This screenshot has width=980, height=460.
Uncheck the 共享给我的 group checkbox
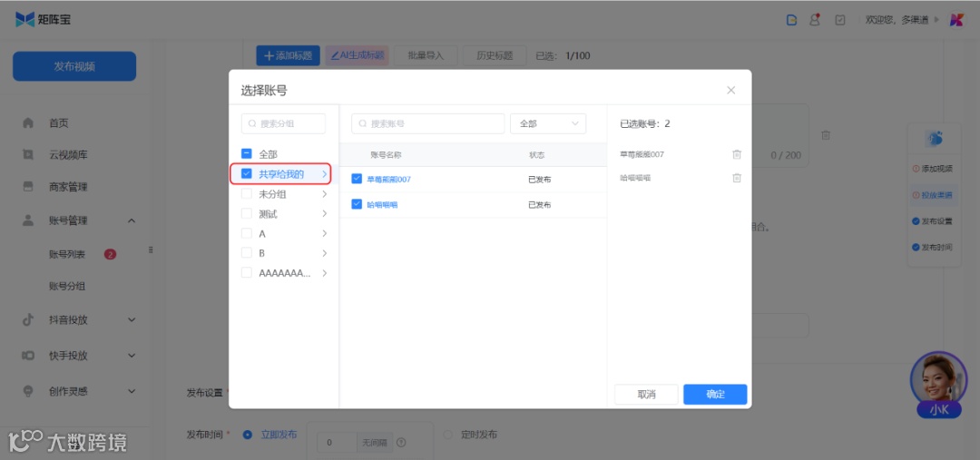(247, 174)
